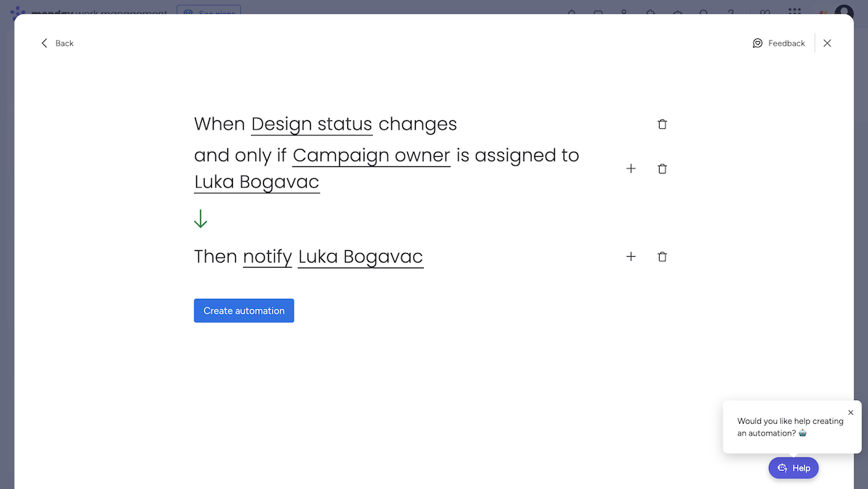Image resolution: width=868 pixels, height=489 pixels.
Task: Remove the notify action using trash icon
Action: [662, 257]
